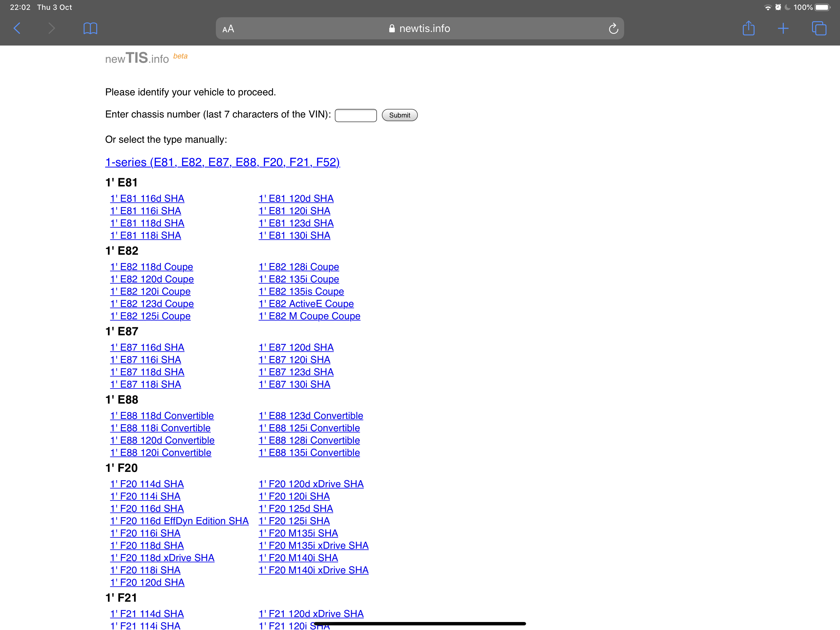The width and height of the screenshot is (840, 630).
Task: Open 1' E88 125i Convertible
Action: pyautogui.click(x=309, y=428)
